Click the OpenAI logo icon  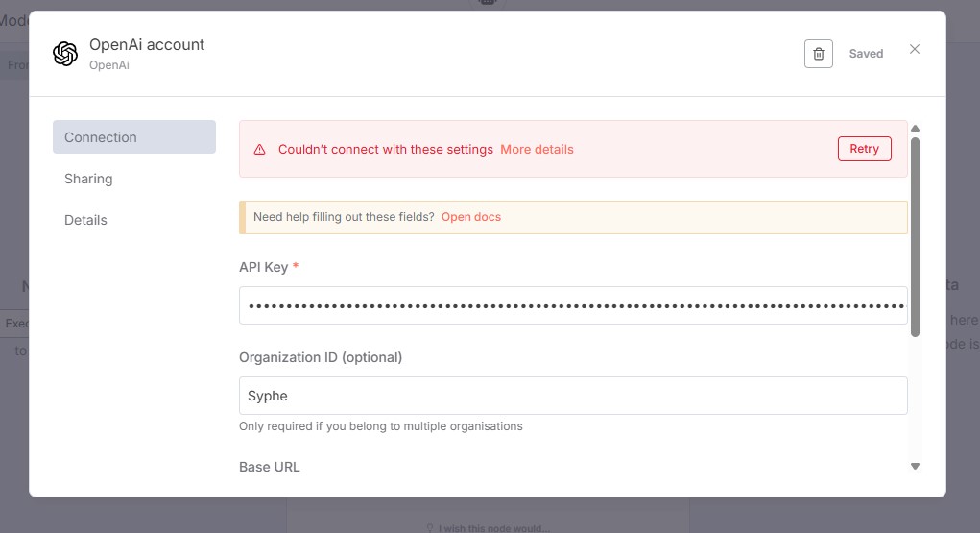click(x=65, y=54)
